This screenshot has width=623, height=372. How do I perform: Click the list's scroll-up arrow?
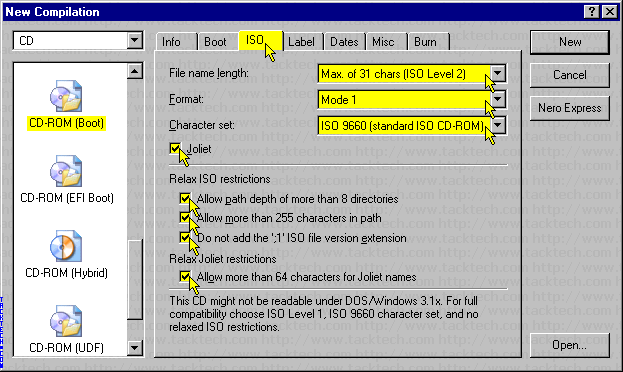pyautogui.click(x=135, y=72)
